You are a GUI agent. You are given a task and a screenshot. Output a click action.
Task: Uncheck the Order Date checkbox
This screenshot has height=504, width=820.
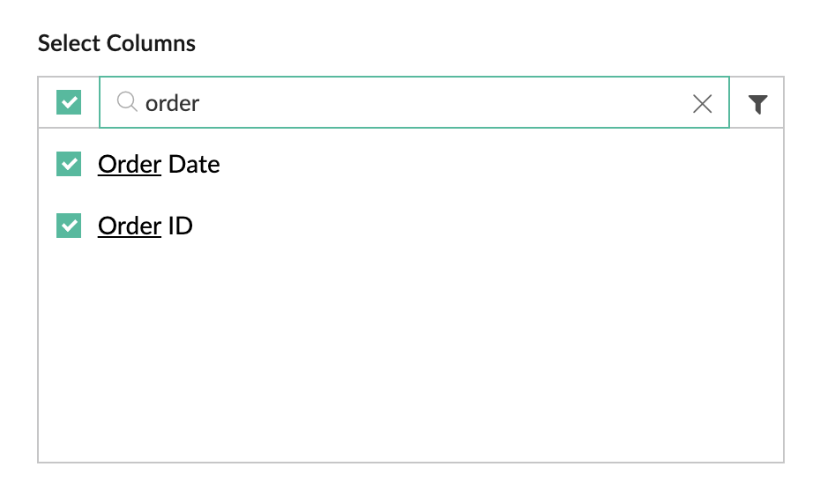coord(69,164)
